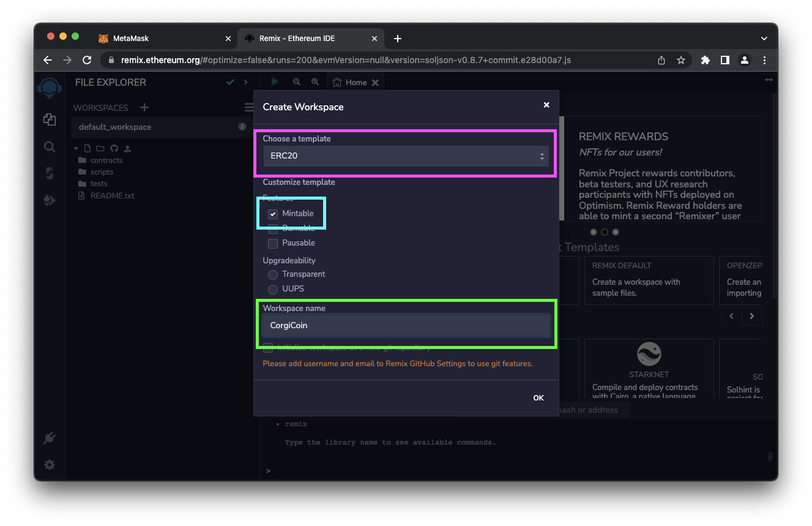The height and width of the screenshot is (526, 812).
Task: Click the STARKNET plugin card
Action: [x=649, y=368]
